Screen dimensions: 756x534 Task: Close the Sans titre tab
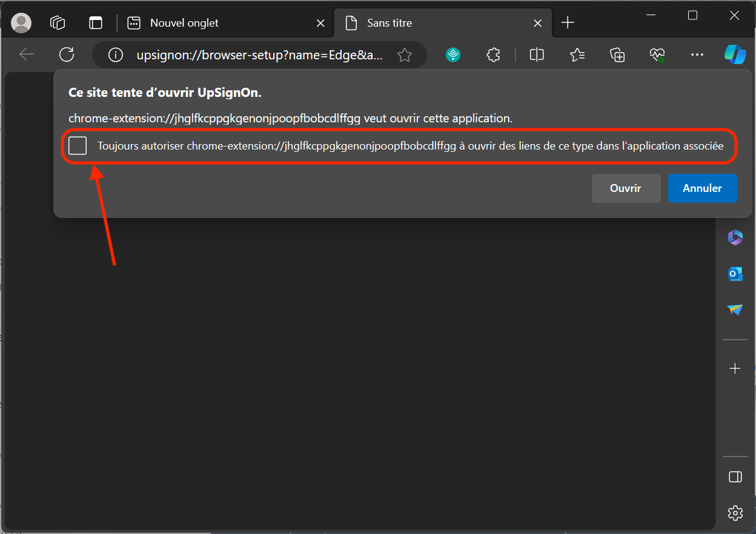pos(537,23)
